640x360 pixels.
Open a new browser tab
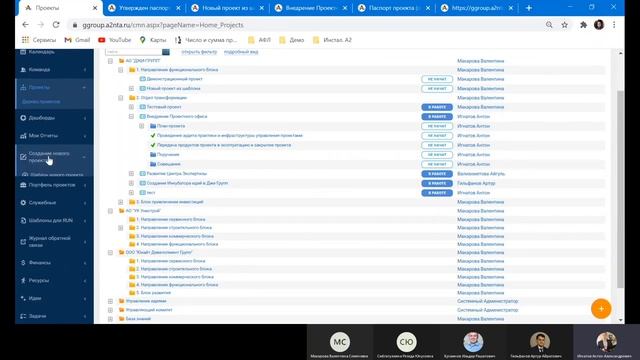(529, 8)
